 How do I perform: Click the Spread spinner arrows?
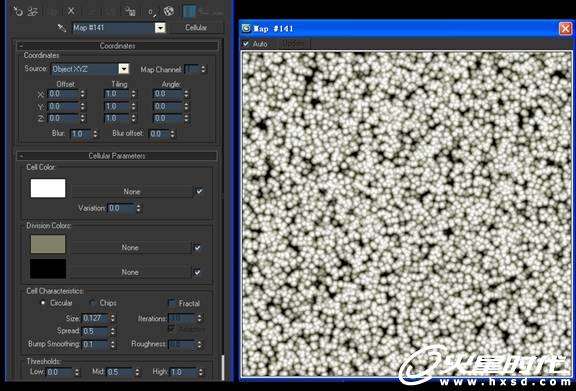(x=113, y=331)
